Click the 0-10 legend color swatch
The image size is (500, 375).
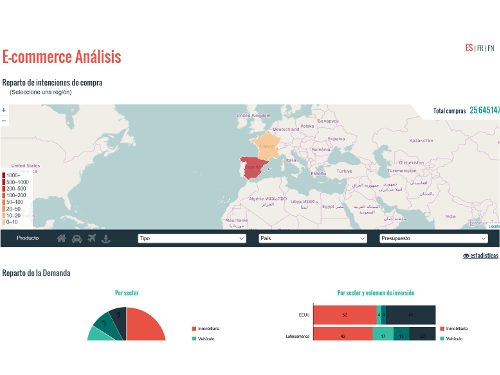click(4, 222)
